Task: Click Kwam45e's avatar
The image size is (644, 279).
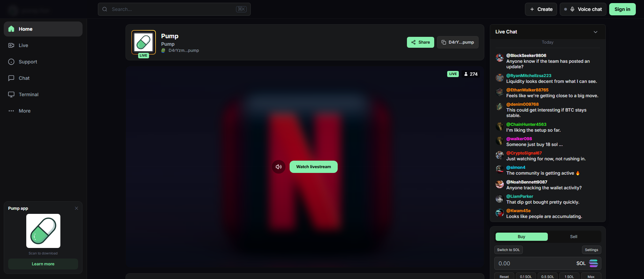Action: click(500, 213)
